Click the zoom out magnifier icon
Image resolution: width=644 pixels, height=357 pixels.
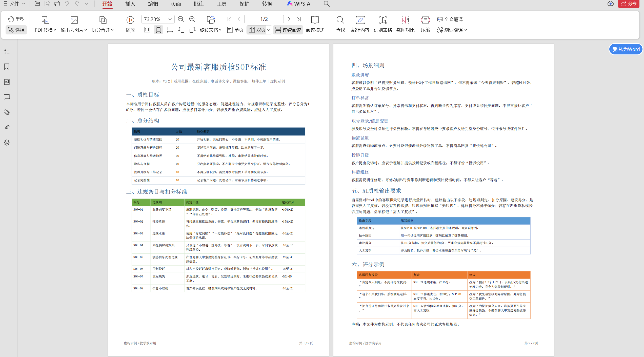[x=181, y=19]
